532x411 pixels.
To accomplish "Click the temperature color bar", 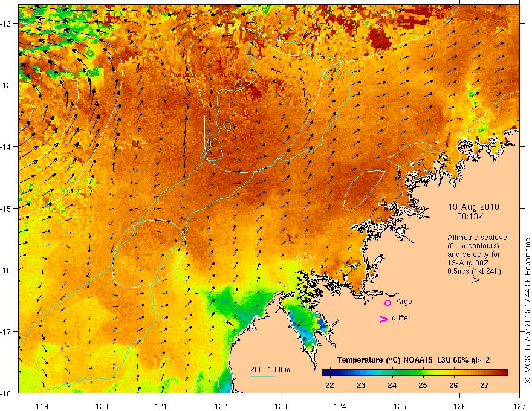I will pyautogui.click(x=415, y=373).
